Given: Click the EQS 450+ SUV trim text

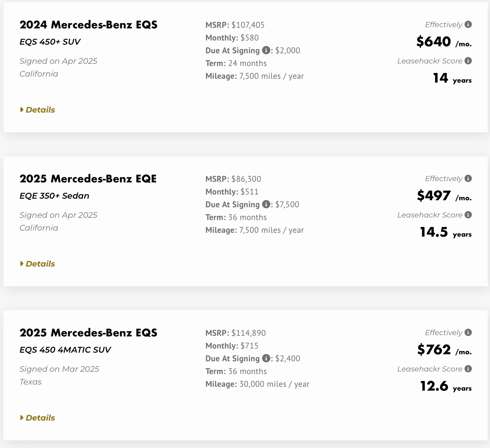Looking at the screenshot, I should tap(50, 42).
